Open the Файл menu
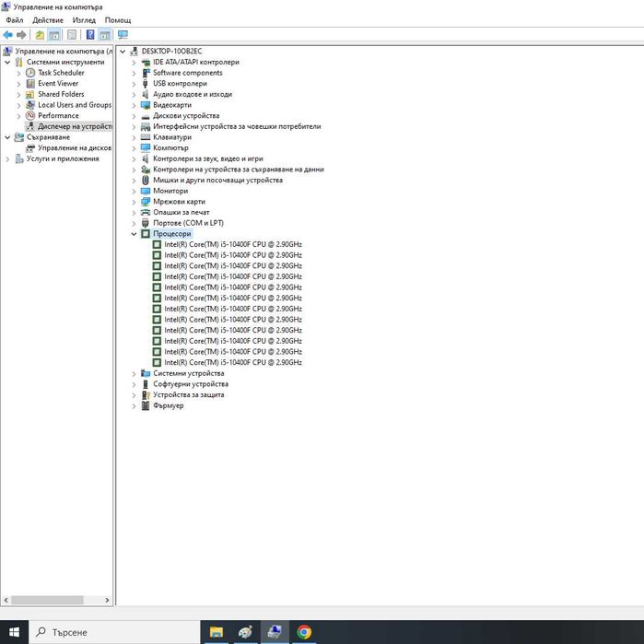644x644 pixels. coord(15,20)
